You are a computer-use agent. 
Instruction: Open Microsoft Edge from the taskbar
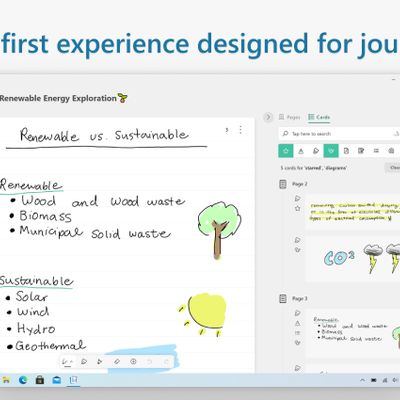coord(23,380)
